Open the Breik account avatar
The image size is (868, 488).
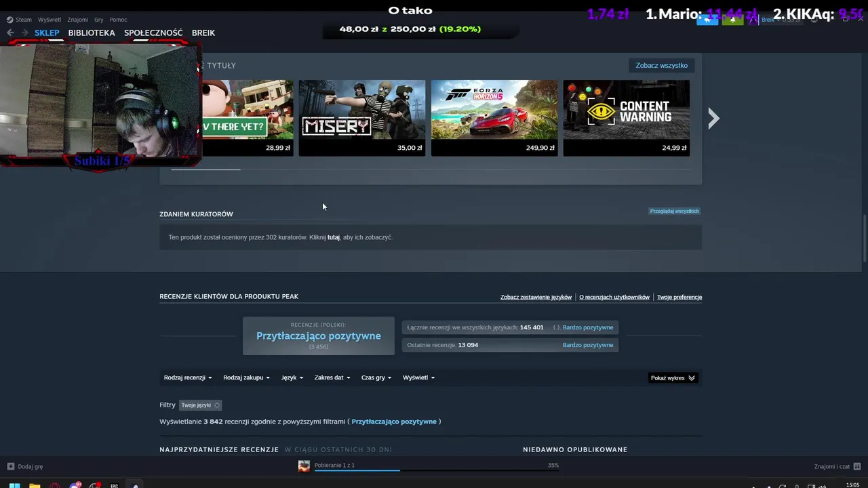[753, 20]
